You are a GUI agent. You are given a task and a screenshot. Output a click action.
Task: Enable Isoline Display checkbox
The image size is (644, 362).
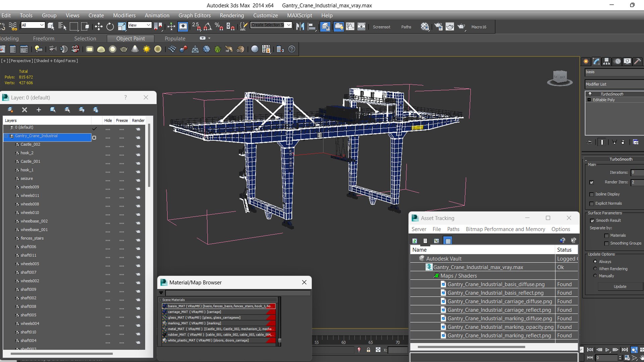tap(591, 194)
